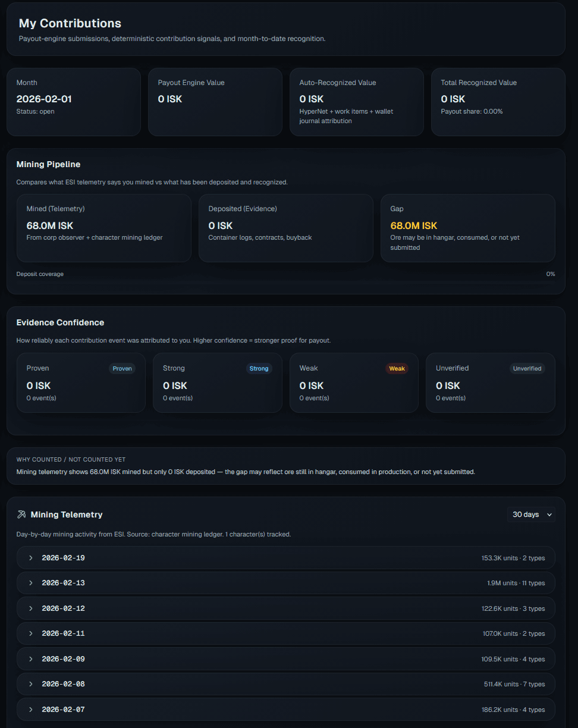The image size is (578, 728).
Task: Open the Total Recognized Value card
Action: (498, 102)
